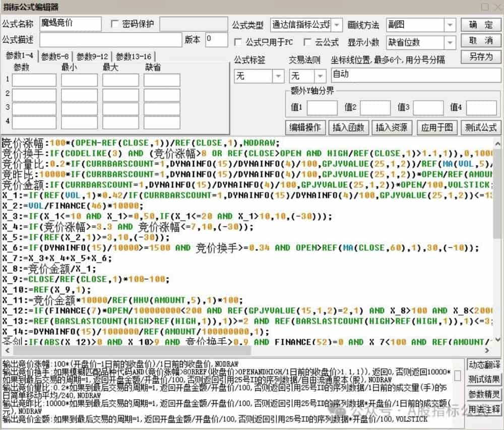Click the code line starting with 竞价涨幅
Image resolution: width=504 pixels, height=430 pixels.
141,143
